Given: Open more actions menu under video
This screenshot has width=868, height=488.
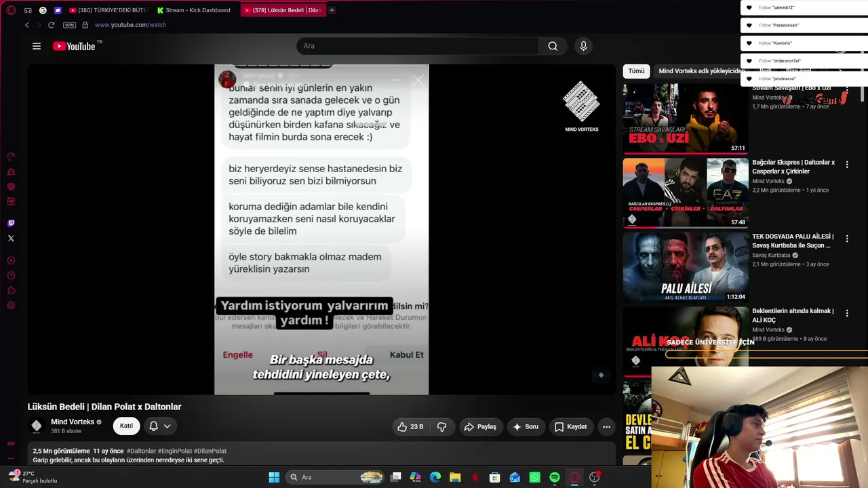Looking at the screenshot, I should tap(607, 426).
